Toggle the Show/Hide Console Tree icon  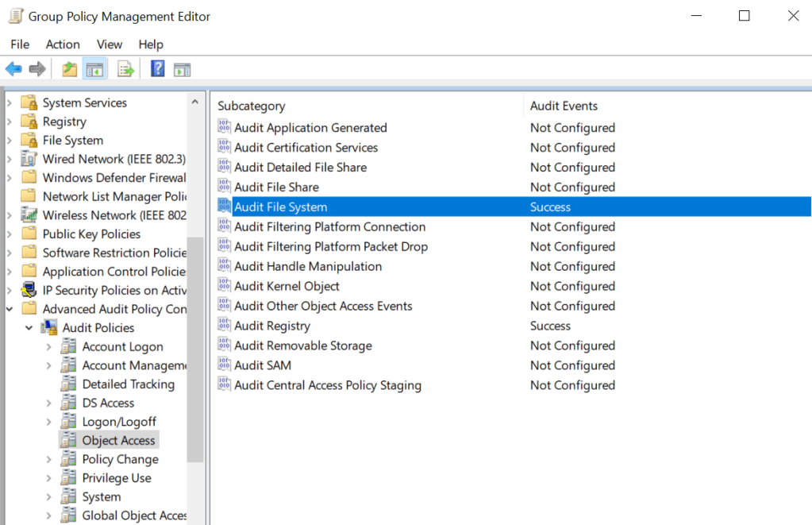94,70
